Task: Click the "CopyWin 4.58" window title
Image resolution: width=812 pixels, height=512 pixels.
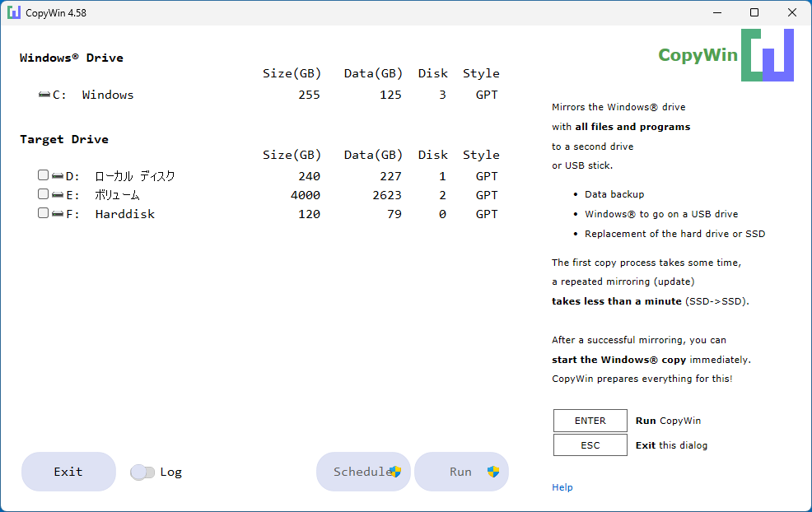Action: pos(56,13)
